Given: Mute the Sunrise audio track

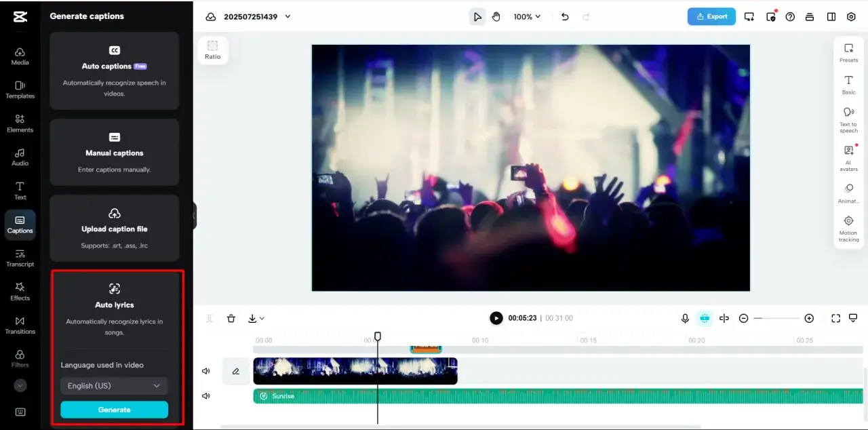Looking at the screenshot, I should [206, 396].
